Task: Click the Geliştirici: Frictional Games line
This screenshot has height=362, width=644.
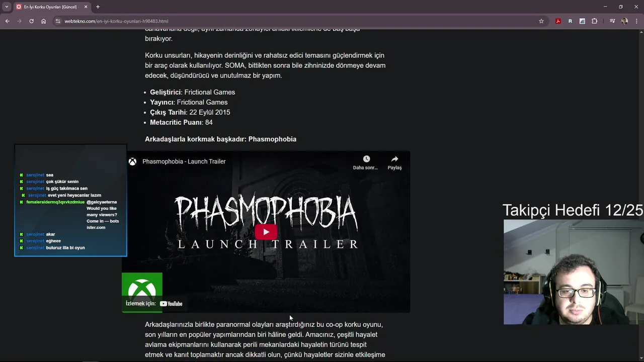Action: click(x=192, y=92)
